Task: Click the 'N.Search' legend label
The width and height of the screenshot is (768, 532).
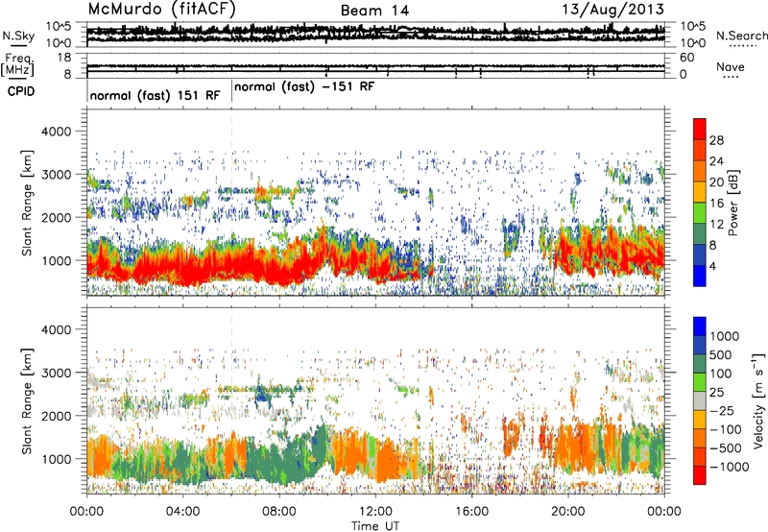Action: pyautogui.click(x=741, y=36)
